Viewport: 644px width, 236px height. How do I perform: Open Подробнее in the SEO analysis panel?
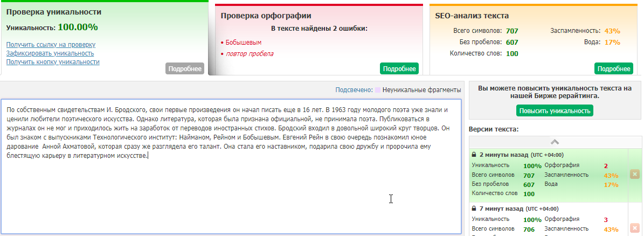pyautogui.click(x=613, y=68)
